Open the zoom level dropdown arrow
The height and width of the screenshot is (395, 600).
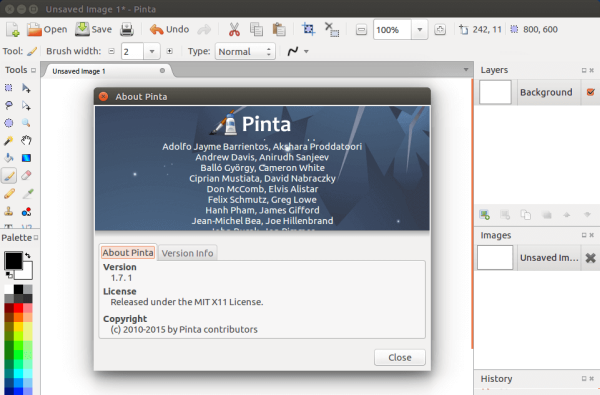(x=420, y=29)
